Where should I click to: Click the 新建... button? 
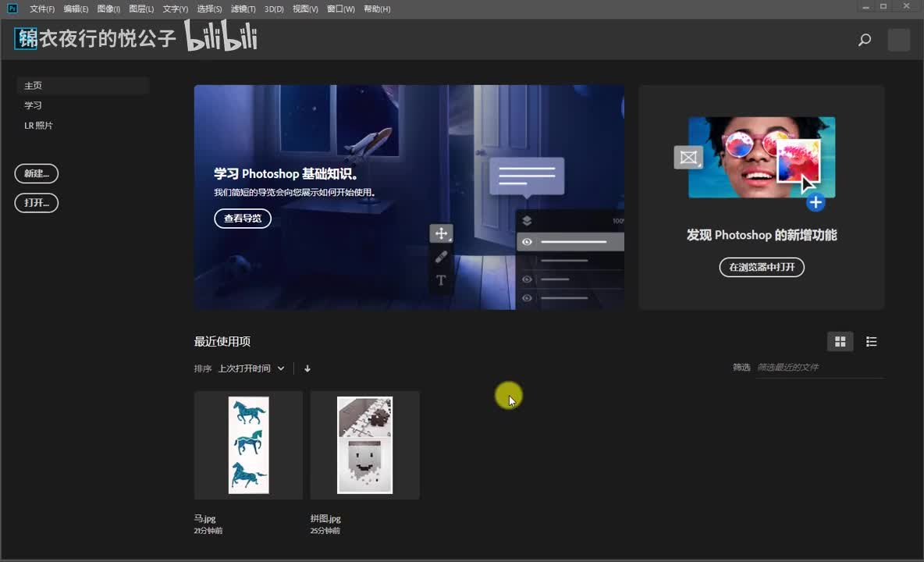pos(37,173)
